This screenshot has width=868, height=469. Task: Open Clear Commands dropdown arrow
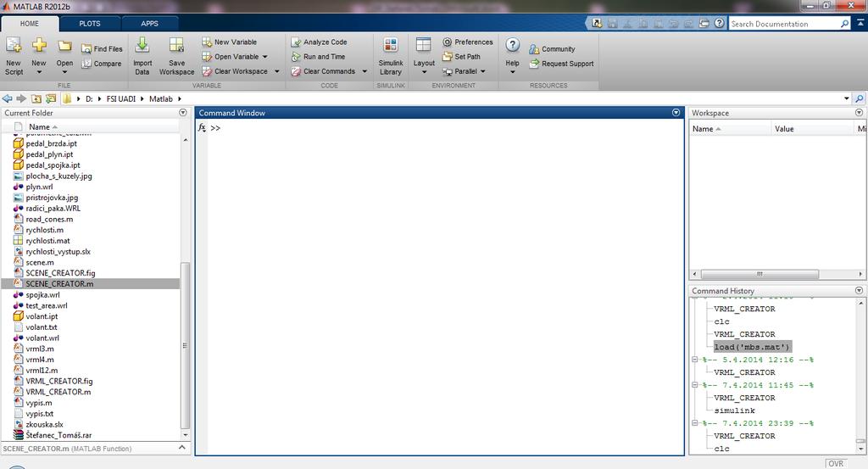364,71
